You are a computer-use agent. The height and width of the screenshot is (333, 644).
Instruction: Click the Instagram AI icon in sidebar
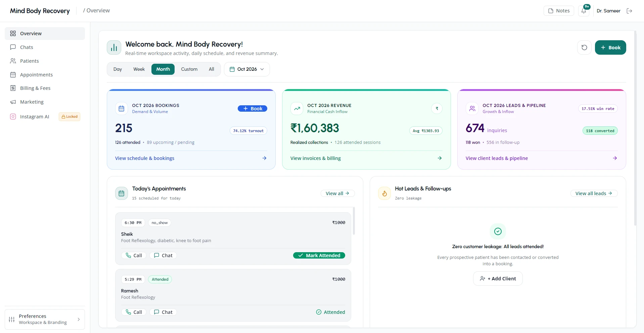pyautogui.click(x=13, y=117)
